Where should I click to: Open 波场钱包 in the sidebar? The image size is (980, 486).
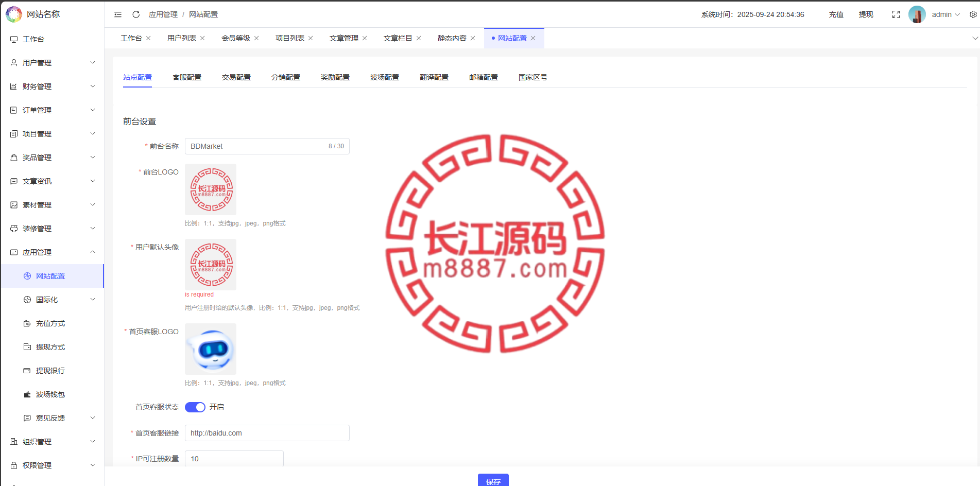click(x=52, y=394)
